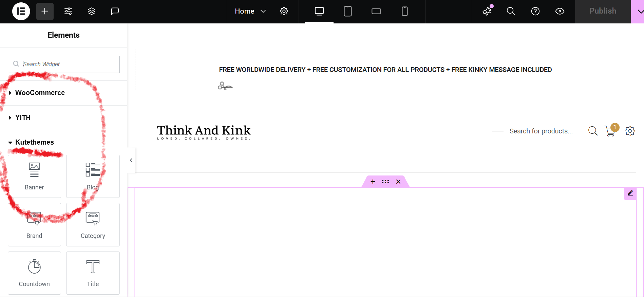Switch to Tablet landscape view
644x297 pixels.
pos(376,11)
